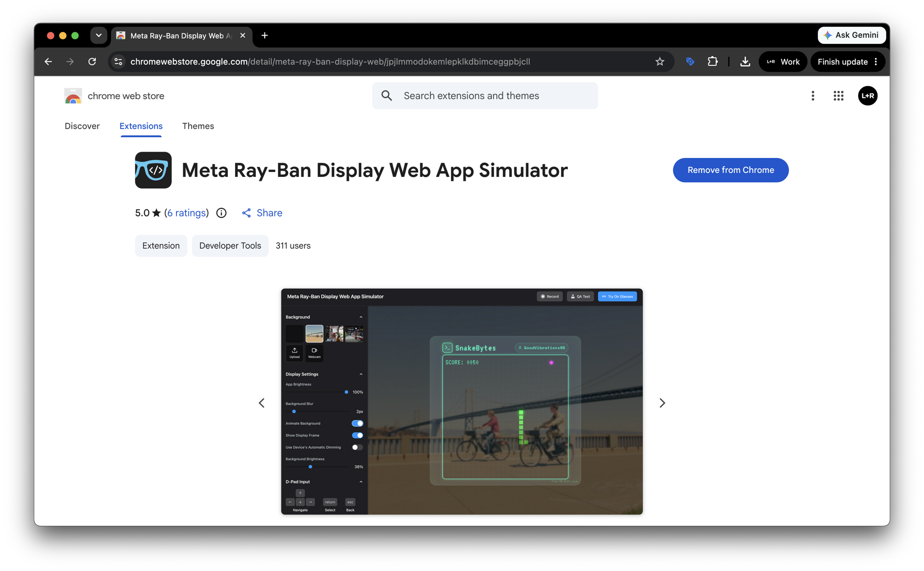Click the "311 users" text
The image size is (924, 571).
coord(293,246)
